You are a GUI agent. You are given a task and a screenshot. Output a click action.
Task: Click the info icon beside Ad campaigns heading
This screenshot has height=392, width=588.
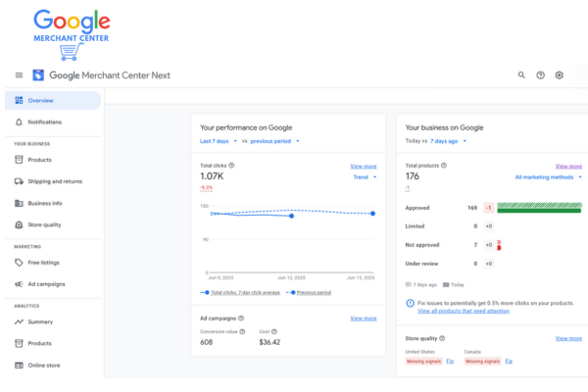[241, 318]
